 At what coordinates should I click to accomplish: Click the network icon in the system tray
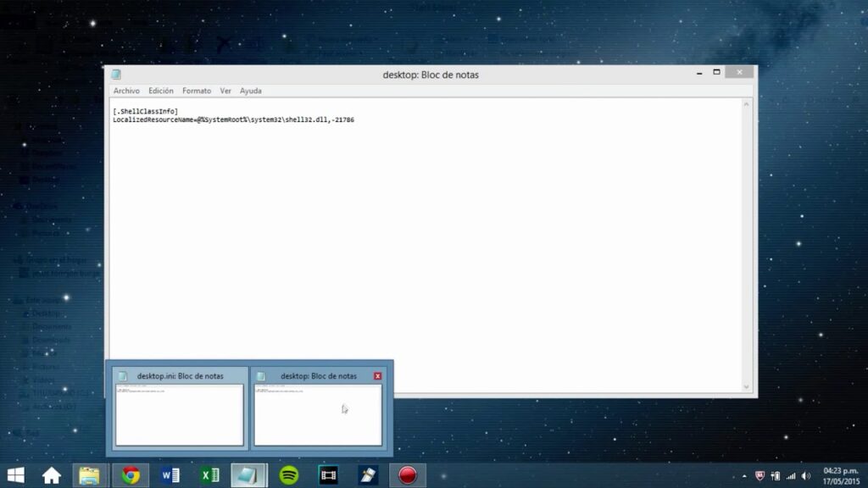click(791, 475)
